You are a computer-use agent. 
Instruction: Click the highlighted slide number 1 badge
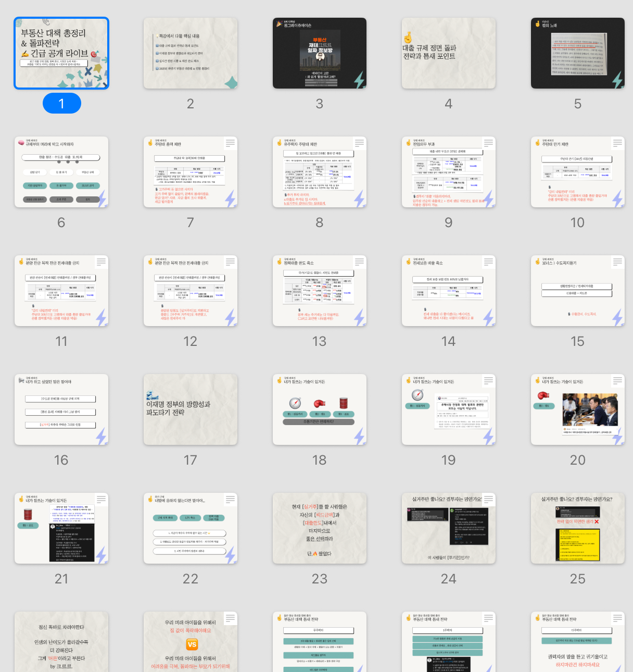pos(61,104)
